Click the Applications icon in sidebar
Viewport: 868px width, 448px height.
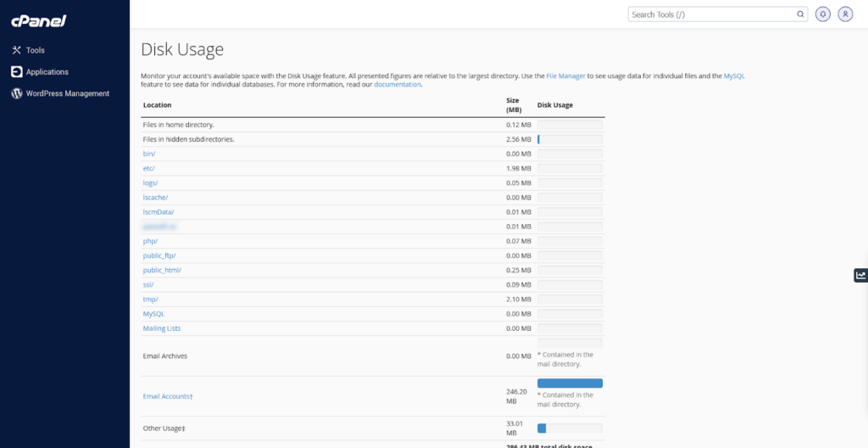[16, 72]
